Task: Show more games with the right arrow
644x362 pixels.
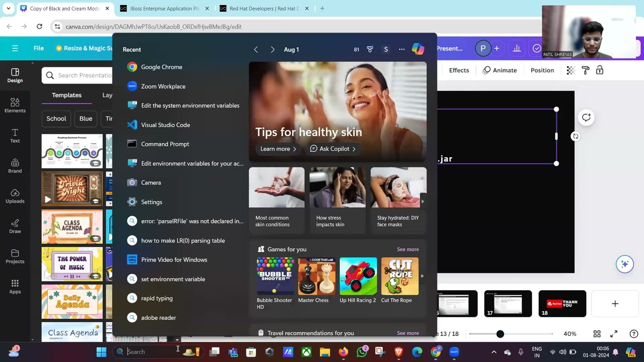Action: (422, 276)
